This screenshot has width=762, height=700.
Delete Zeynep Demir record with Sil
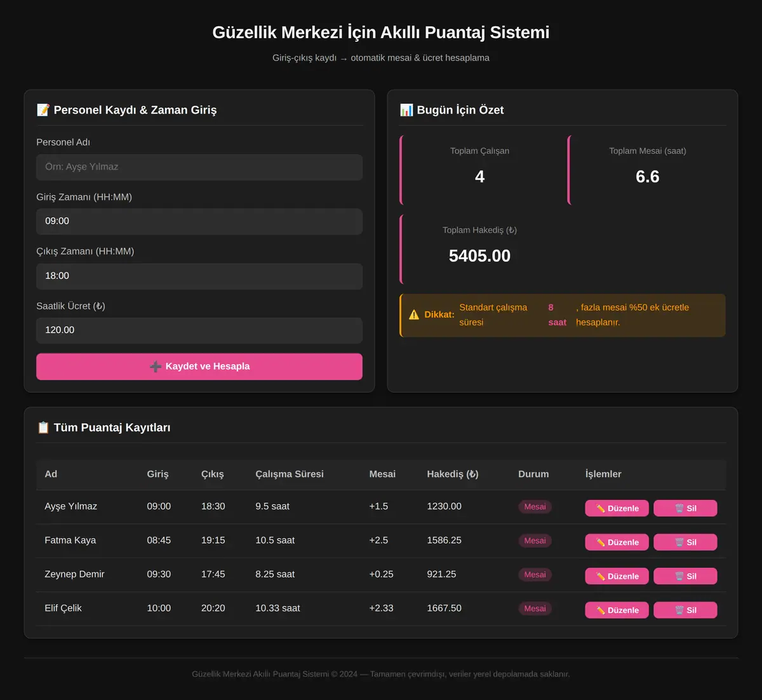click(686, 576)
